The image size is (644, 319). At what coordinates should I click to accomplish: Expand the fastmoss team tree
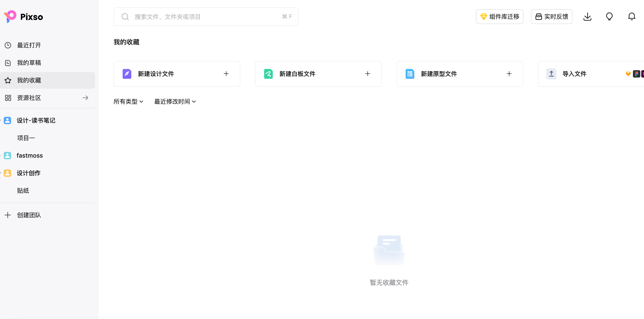pyautogui.click(x=1, y=156)
